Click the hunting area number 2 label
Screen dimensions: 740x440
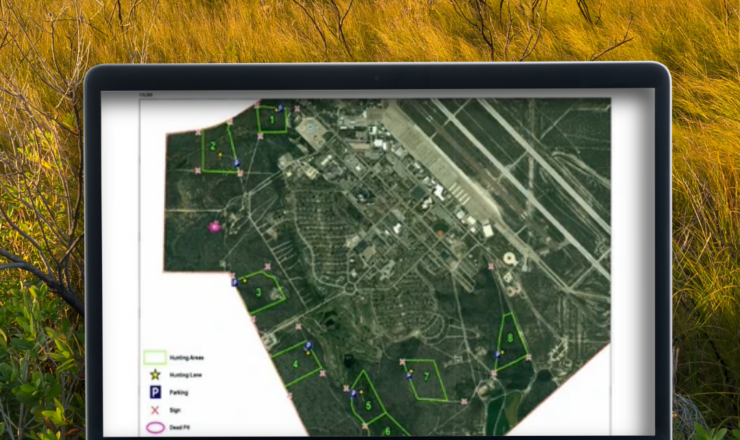tap(213, 146)
